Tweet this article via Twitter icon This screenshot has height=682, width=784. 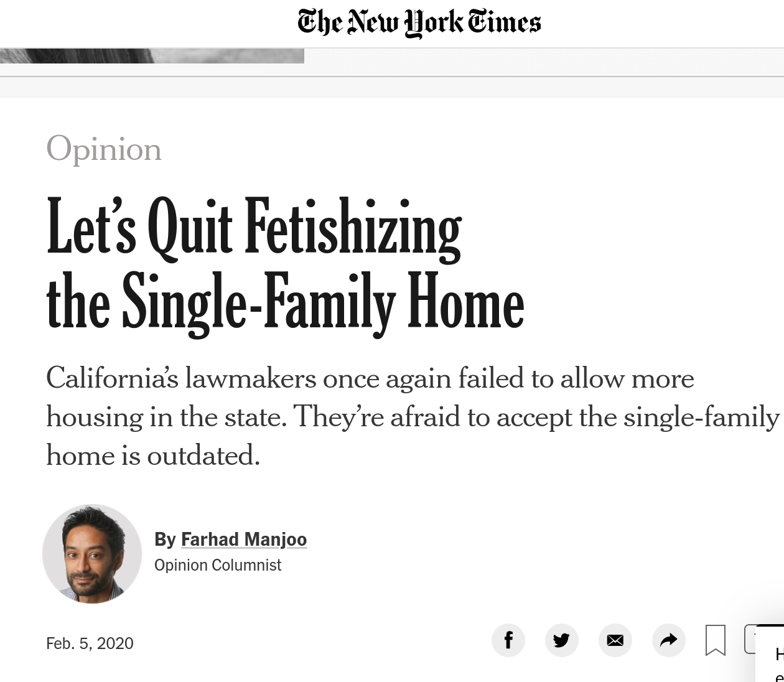pyautogui.click(x=562, y=640)
